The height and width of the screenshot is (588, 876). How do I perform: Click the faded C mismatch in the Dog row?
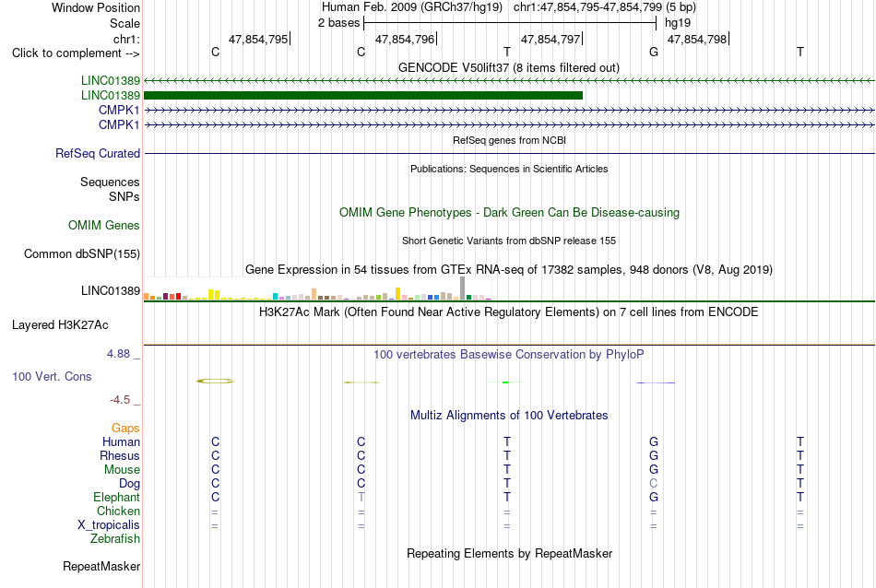pos(654,483)
